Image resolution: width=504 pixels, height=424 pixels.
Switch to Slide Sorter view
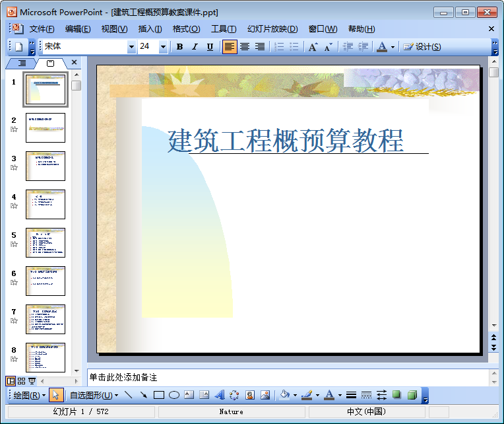[21, 381]
